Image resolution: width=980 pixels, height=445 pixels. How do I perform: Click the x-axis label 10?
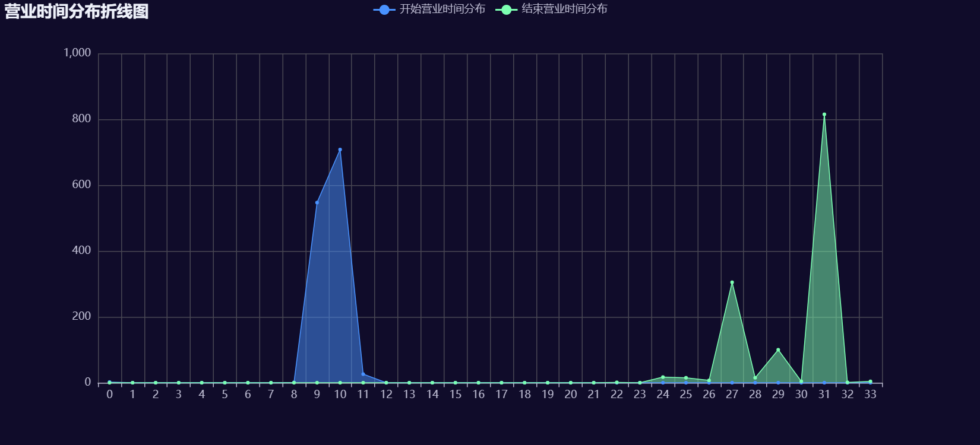(x=340, y=395)
